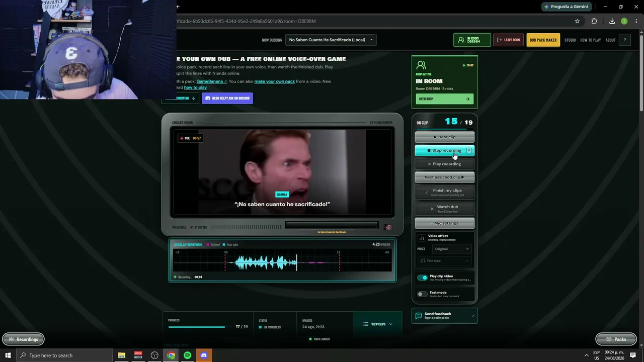644x362 pixels.
Task: Open the room with Open Room button
Action: coord(444,99)
